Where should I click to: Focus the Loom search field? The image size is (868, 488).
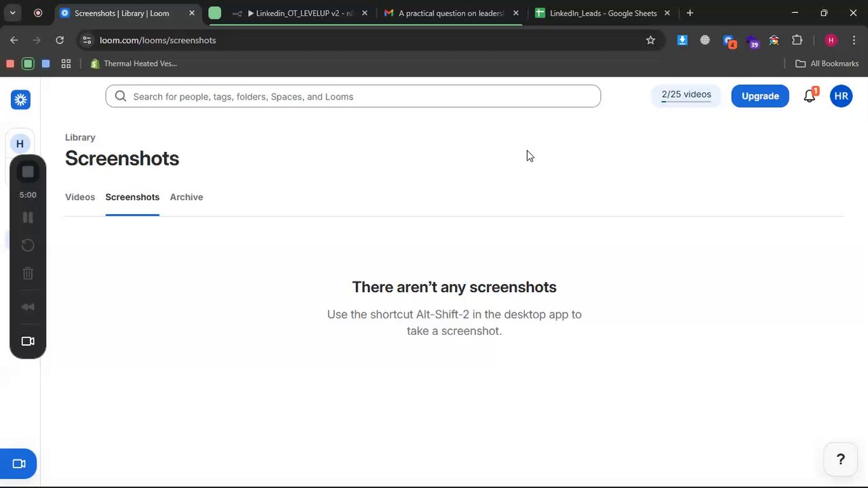[353, 96]
